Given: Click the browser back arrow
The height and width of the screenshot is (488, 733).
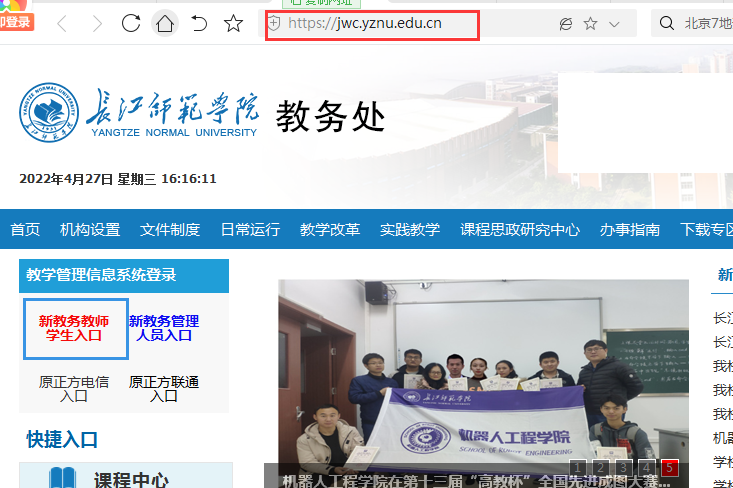Looking at the screenshot, I should click(62, 23).
